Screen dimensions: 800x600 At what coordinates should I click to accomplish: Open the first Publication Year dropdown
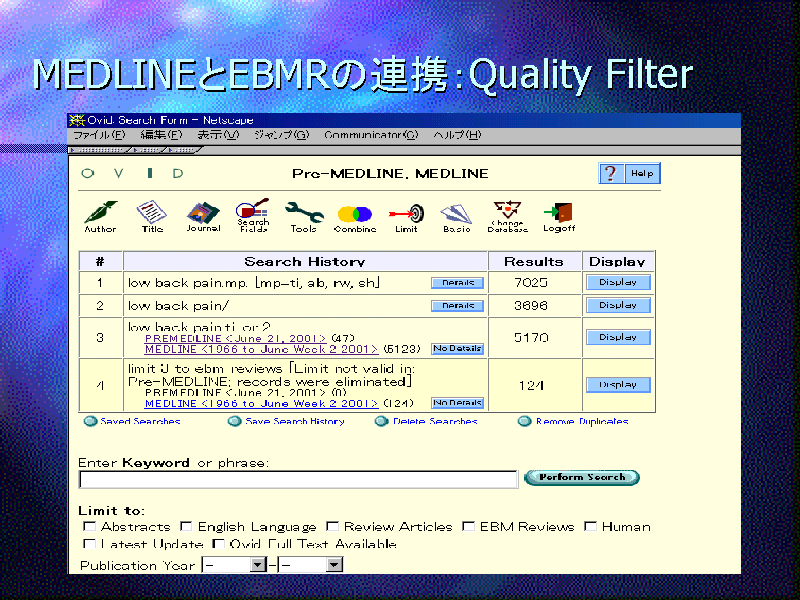257,565
